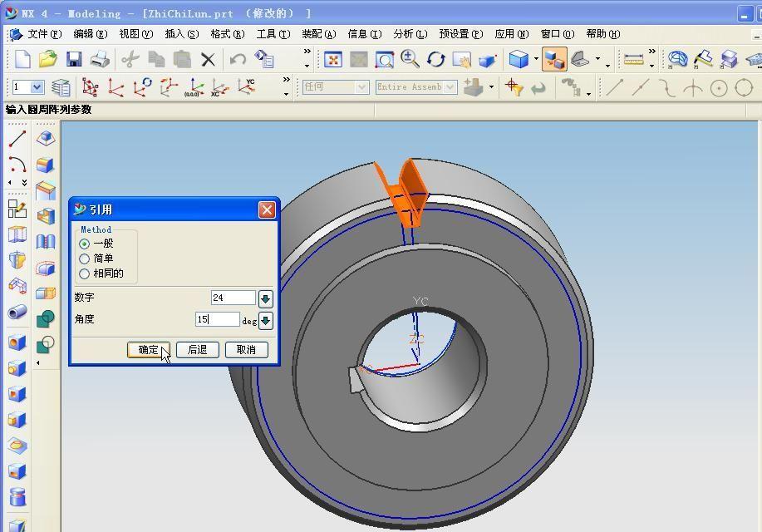
Task: Open the 工具 menu
Action: pos(273,34)
